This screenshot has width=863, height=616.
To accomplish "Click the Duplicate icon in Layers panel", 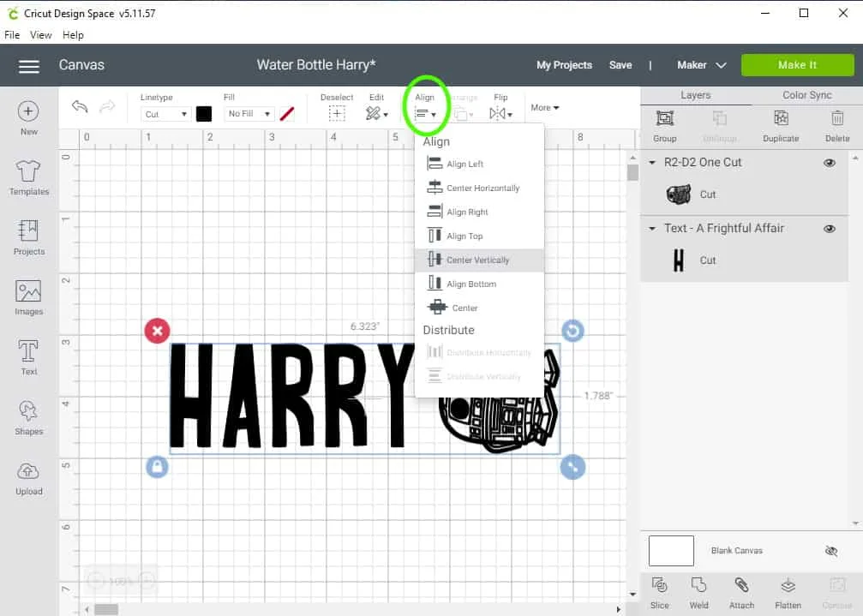I will (781, 118).
